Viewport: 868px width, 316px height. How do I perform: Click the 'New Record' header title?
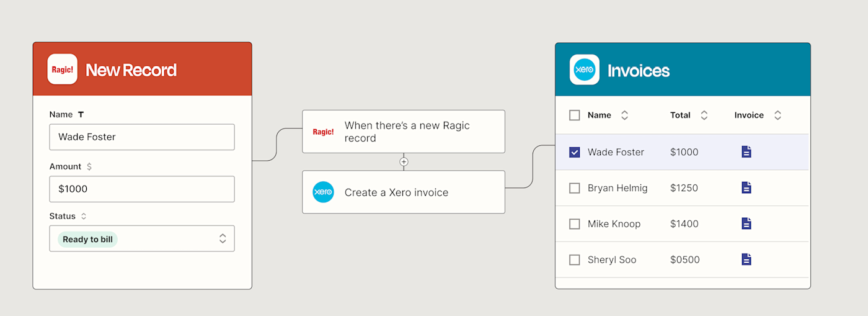(x=131, y=70)
